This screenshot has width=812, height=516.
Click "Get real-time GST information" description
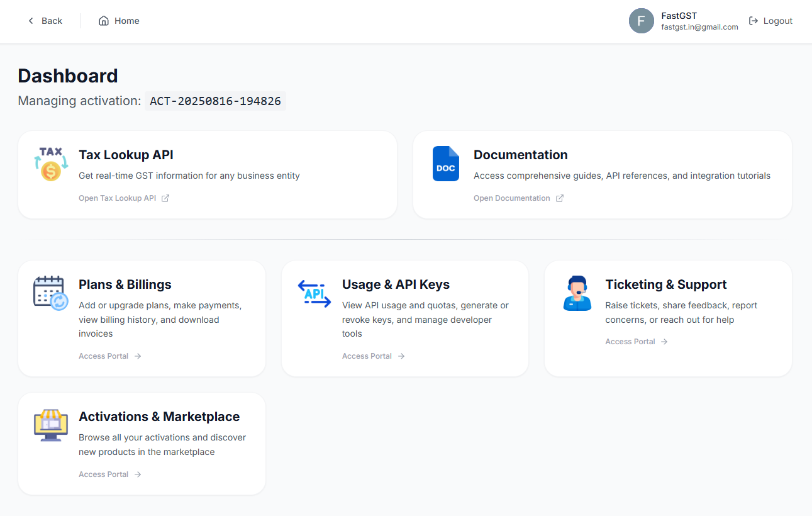click(189, 176)
